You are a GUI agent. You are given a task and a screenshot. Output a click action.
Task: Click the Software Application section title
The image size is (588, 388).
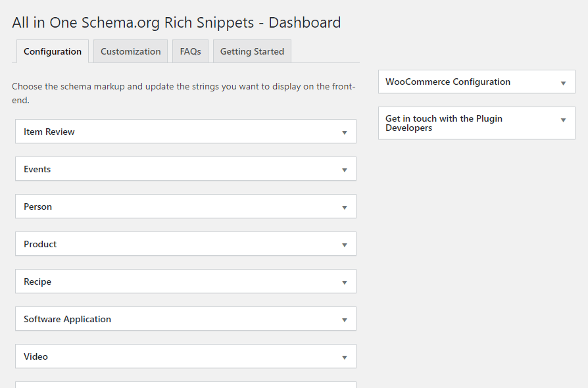coord(67,319)
